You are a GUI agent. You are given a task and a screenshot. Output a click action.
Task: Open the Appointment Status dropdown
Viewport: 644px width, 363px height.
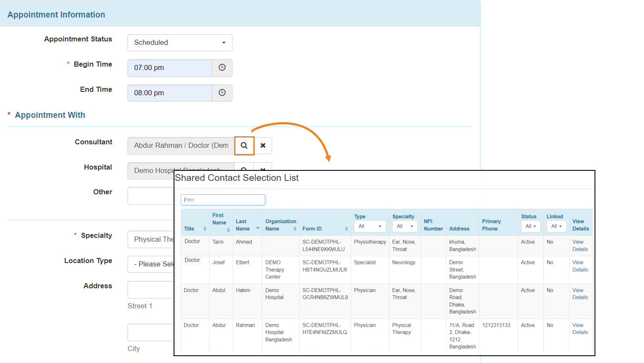pyautogui.click(x=180, y=43)
